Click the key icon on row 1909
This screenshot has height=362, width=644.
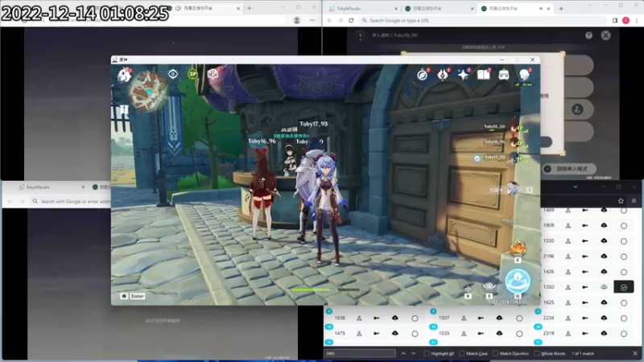pyautogui.click(x=585, y=225)
